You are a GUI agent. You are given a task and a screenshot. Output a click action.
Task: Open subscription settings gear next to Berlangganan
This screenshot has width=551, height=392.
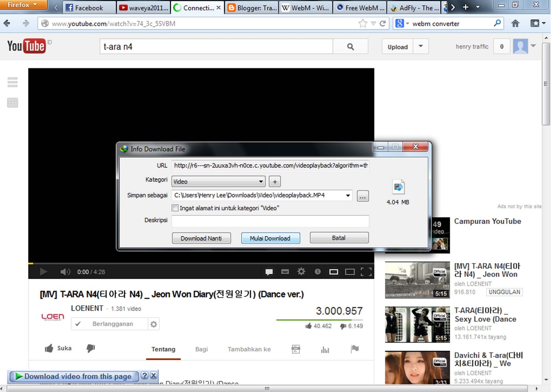[154, 324]
